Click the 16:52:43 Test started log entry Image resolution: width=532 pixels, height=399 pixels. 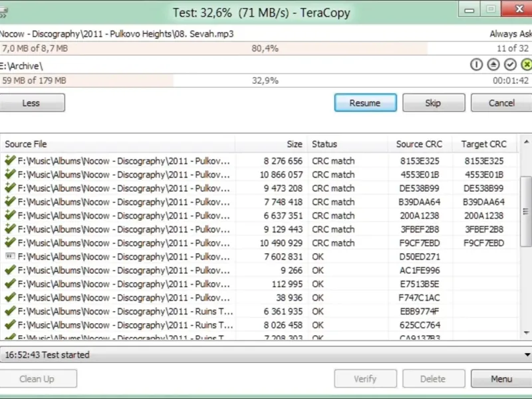(47, 355)
